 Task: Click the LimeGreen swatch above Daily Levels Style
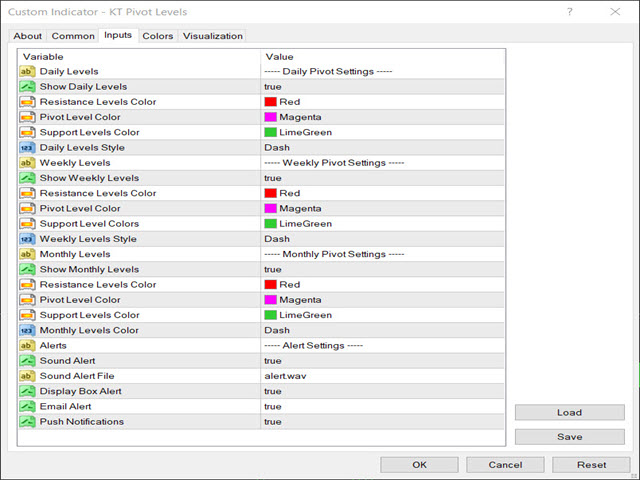click(271, 132)
